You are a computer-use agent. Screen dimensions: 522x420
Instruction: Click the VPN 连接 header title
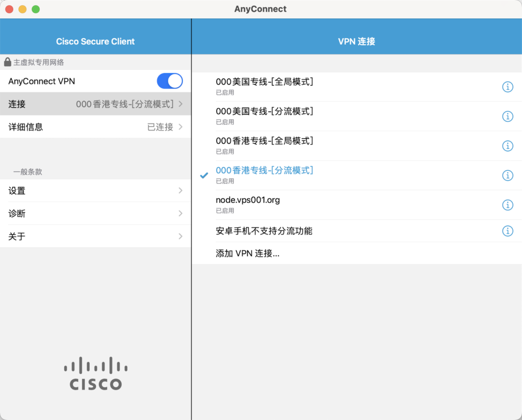pos(356,41)
